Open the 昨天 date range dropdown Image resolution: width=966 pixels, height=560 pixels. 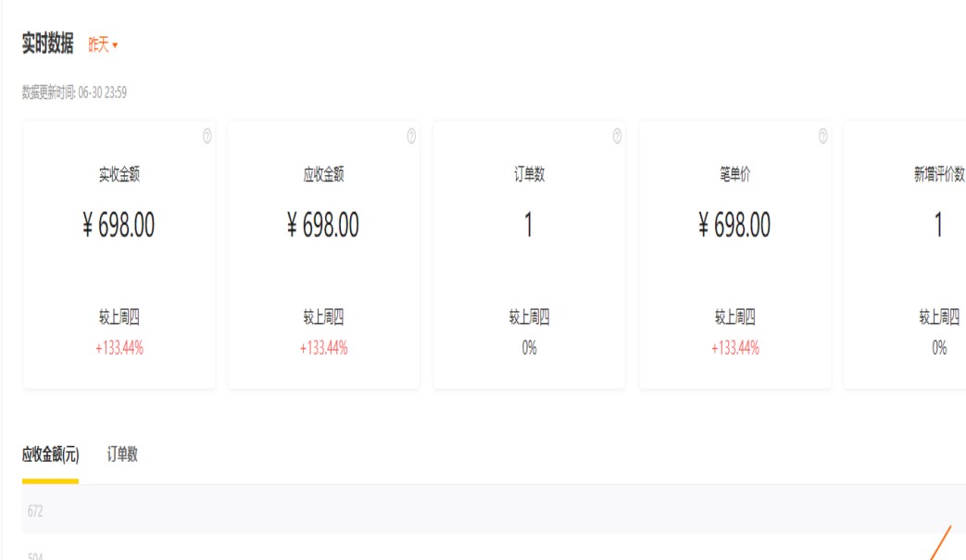pos(103,44)
